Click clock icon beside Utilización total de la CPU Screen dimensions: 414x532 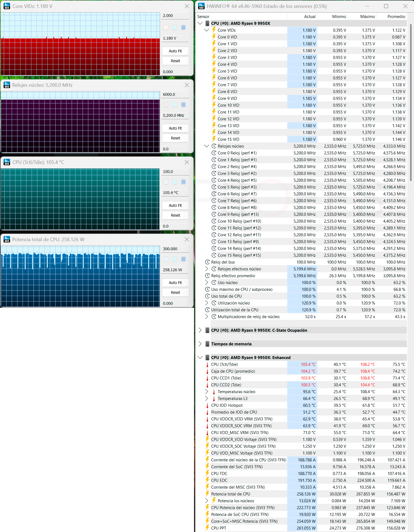point(207,310)
